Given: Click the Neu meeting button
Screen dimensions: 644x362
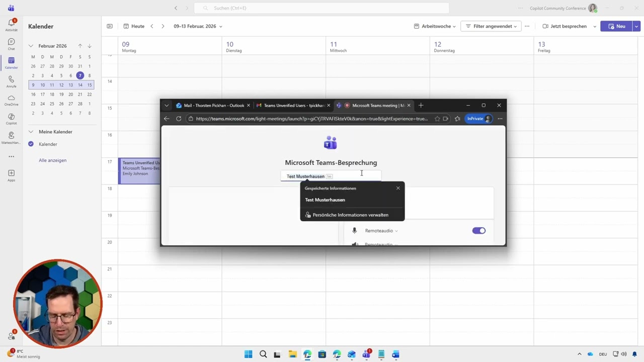Looking at the screenshot, I should tap(616, 26).
